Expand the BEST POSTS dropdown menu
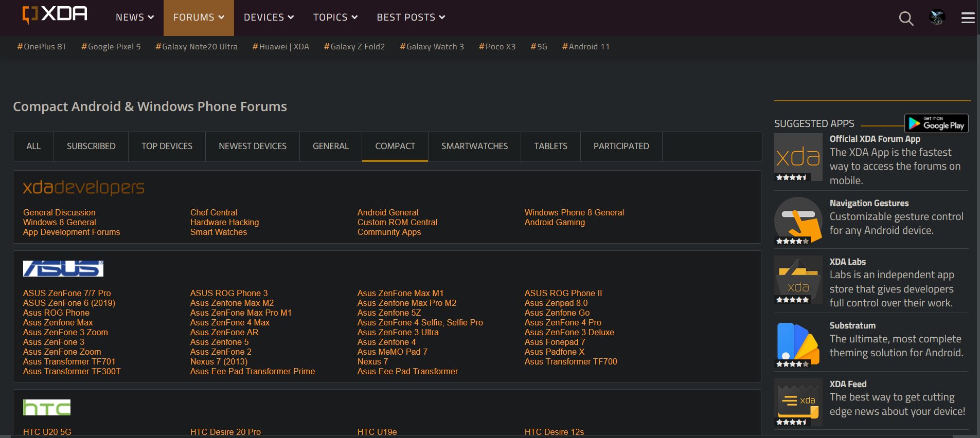The image size is (980, 438). (x=411, y=17)
